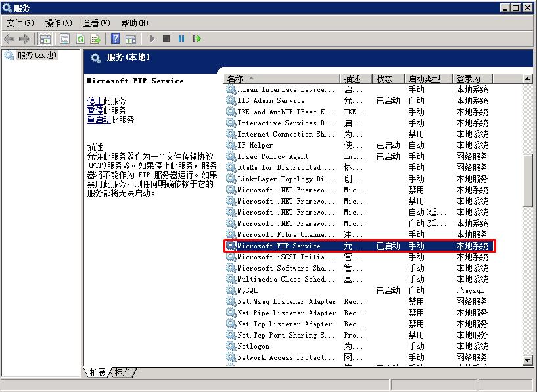Click the Pause service toolbar icon
Screen dimensions: 537x392
[181, 39]
